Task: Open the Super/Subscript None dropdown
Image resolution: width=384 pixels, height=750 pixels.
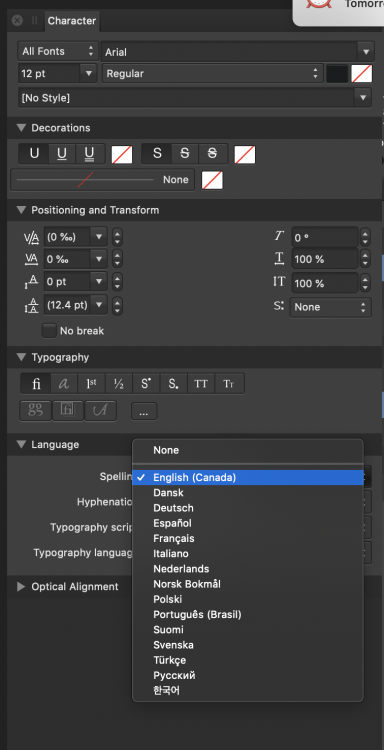Action: pos(330,307)
